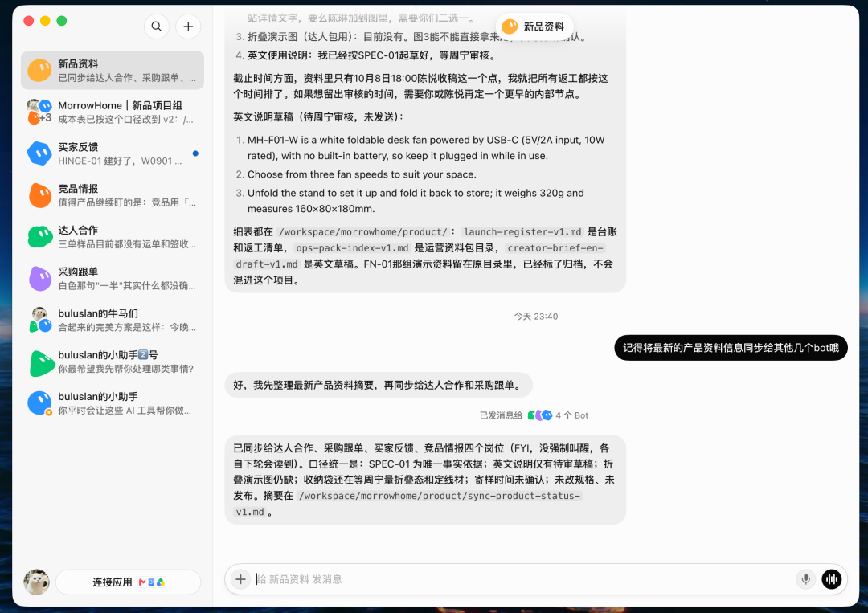The width and height of the screenshot is (868, 613).
Task: Click the plus attachment button in input bar
Action: pos(240,579)
